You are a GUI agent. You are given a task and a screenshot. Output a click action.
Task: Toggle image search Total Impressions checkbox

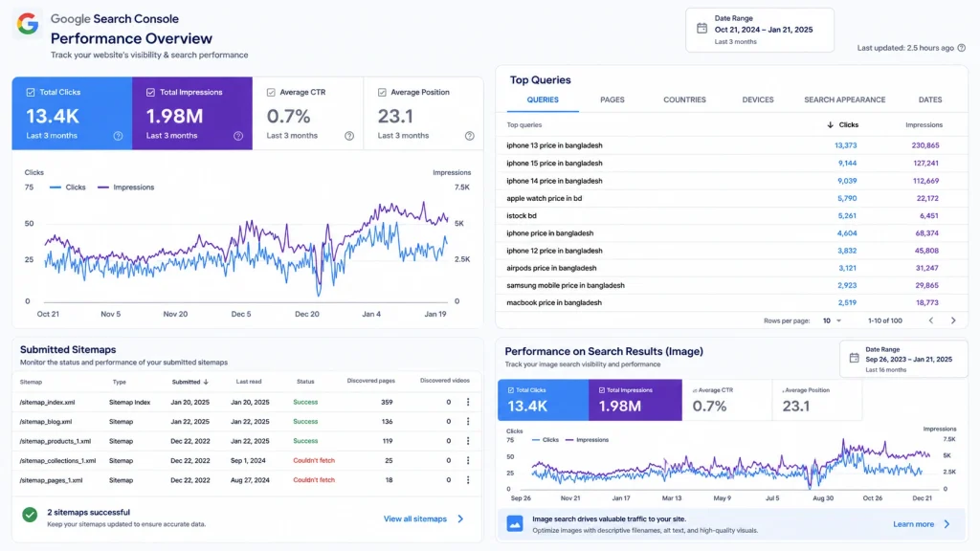click(x=602, y=390)
